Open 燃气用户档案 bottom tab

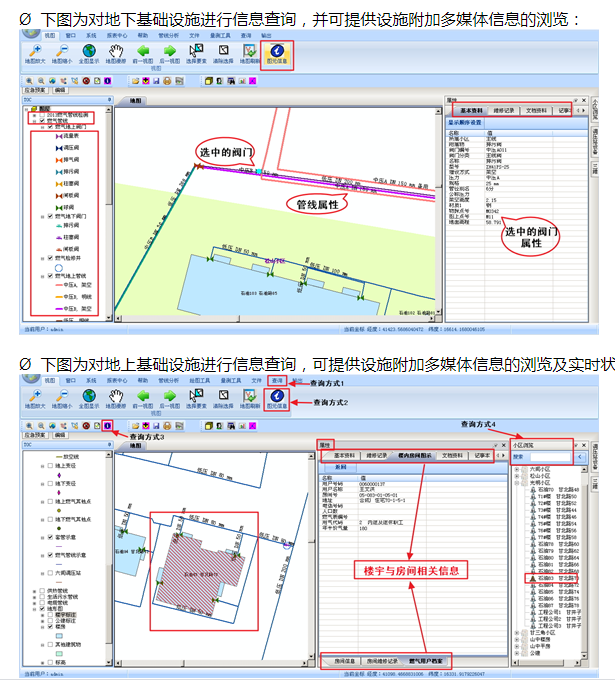[425, 662]
